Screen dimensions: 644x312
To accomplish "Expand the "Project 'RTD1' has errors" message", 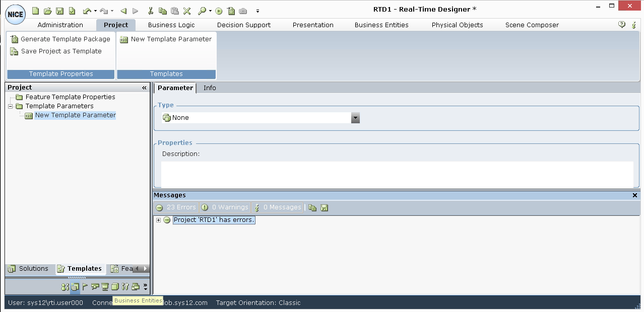I will [158, 220].
